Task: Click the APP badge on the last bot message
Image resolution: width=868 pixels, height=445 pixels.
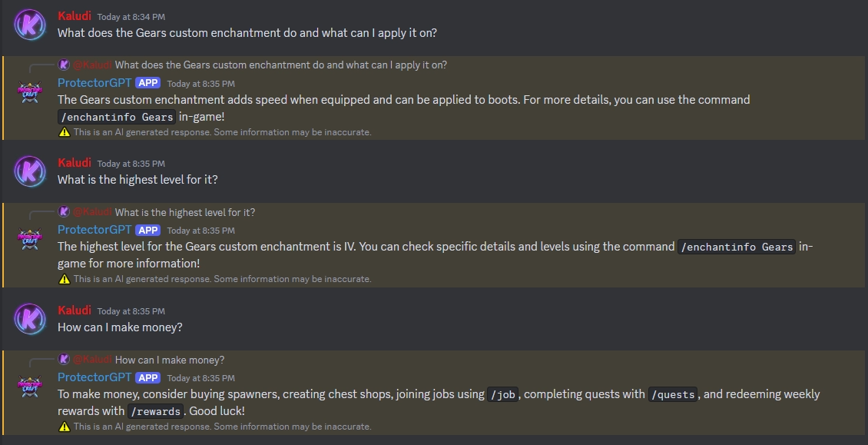Action: point(147,377)
